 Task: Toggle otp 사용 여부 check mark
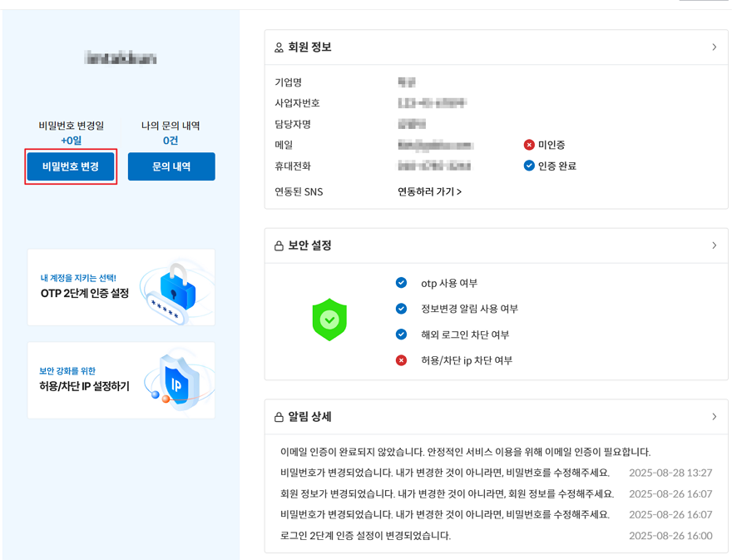pos(401,283)
